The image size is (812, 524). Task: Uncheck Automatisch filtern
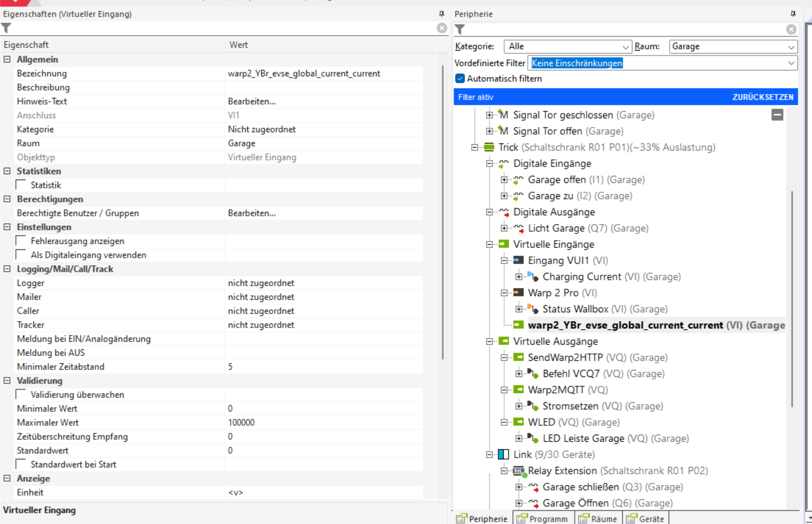[x=460, y=78]
